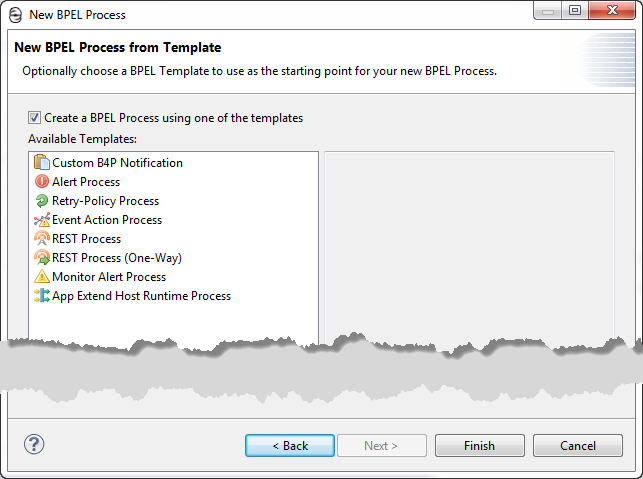Click the New BPEL Process title icon

tap(15, 15)
